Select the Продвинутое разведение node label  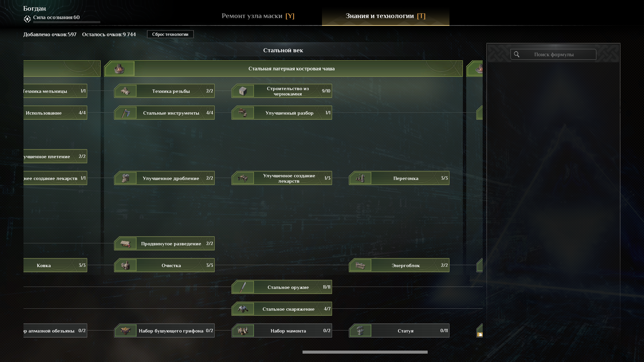171,244
